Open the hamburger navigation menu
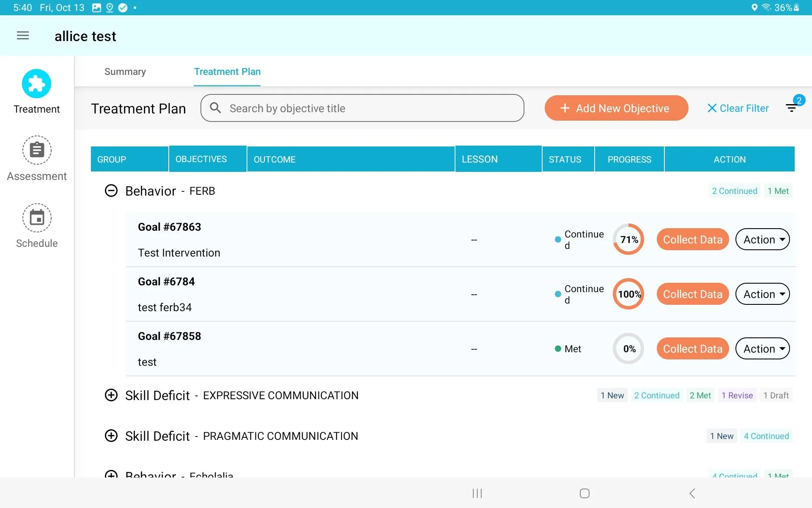The height and width of the screenshot is (508, 812). (x=23, y=36)
